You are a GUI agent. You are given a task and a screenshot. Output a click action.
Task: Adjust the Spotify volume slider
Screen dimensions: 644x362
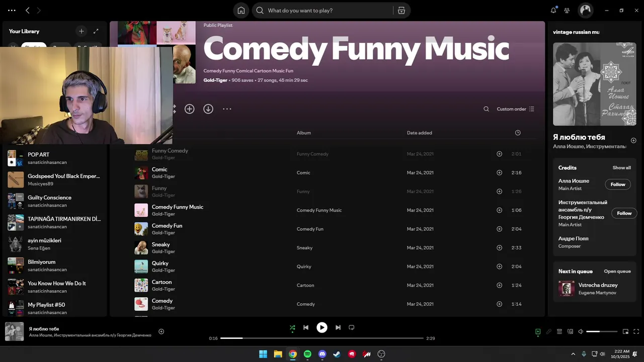coord(602,332)
